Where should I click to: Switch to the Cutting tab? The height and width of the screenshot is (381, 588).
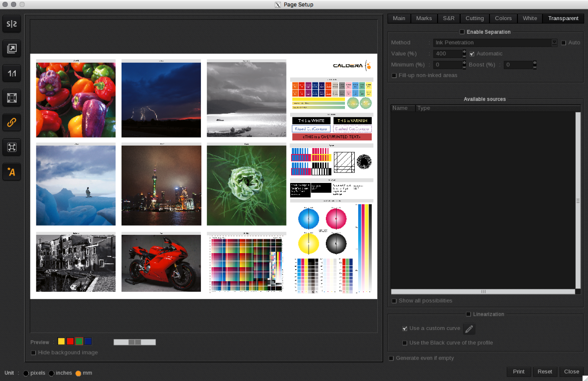point(474,19)
